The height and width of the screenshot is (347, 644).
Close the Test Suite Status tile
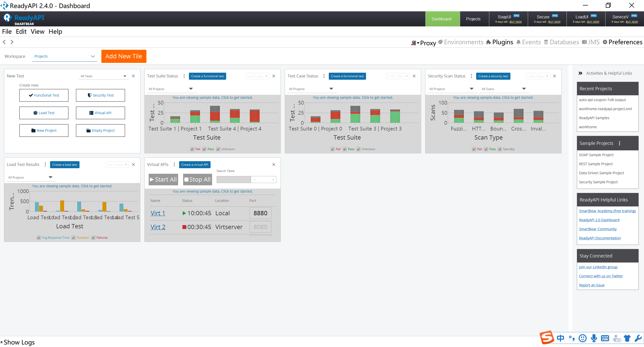[274, 76]
